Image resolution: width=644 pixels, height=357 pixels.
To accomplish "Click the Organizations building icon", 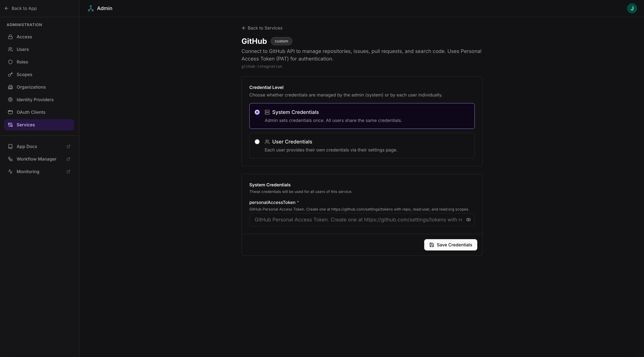I will click(10, 87).
